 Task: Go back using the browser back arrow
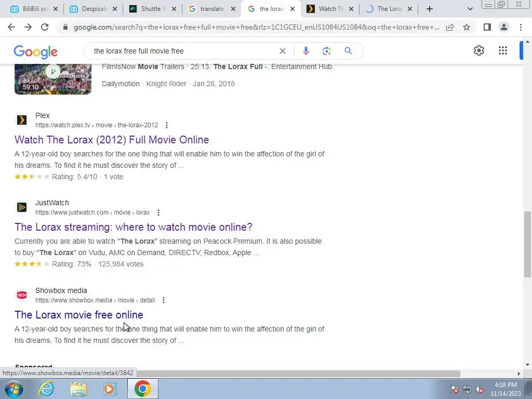[x=11, y=27]
